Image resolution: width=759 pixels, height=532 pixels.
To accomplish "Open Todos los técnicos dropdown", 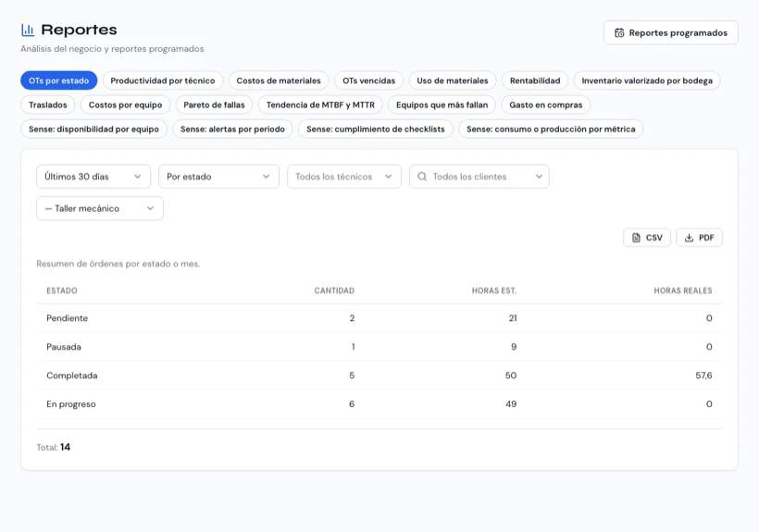I will pyautogui.click(x=344, y=177).
